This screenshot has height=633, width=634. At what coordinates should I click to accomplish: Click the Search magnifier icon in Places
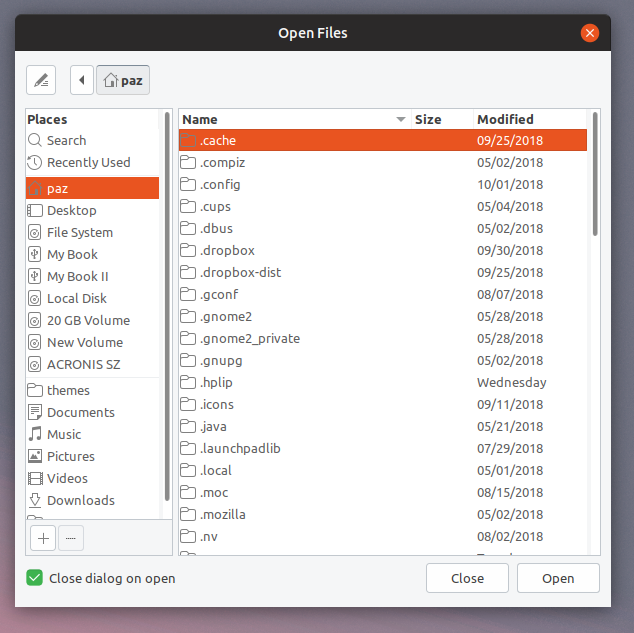[35, 140]
